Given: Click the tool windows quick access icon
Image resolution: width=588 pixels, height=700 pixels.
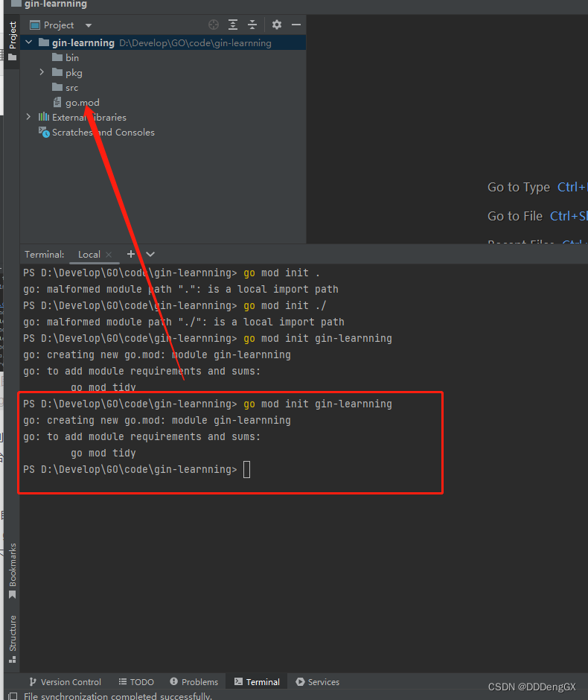Looking at the screenshot, I should [x=13, y=696].
